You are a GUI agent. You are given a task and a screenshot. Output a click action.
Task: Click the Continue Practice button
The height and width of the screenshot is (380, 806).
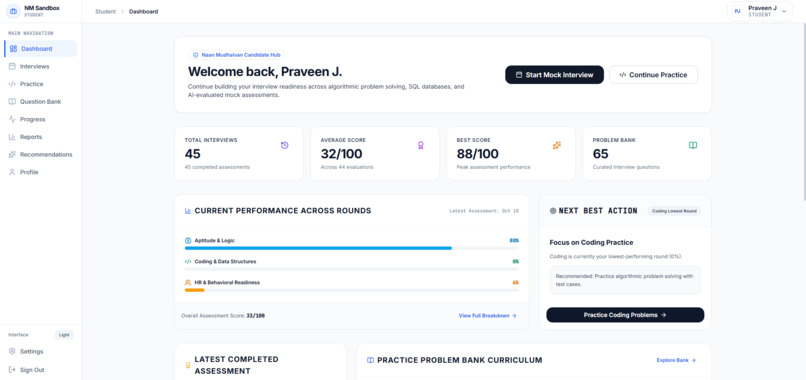(653, 75)
